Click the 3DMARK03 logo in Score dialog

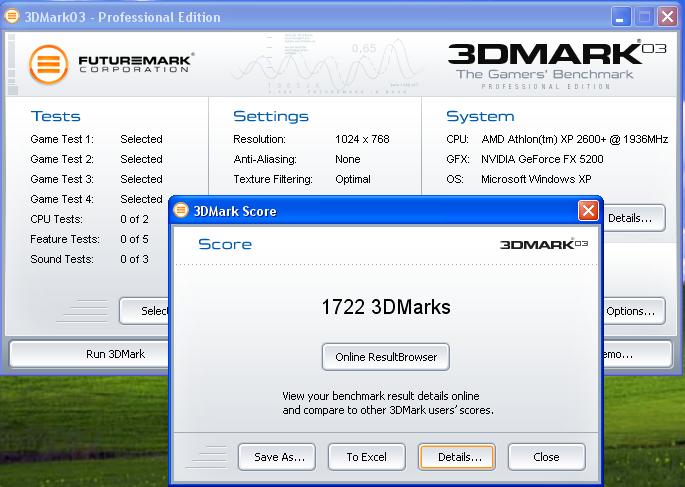(x=543, y=244)
